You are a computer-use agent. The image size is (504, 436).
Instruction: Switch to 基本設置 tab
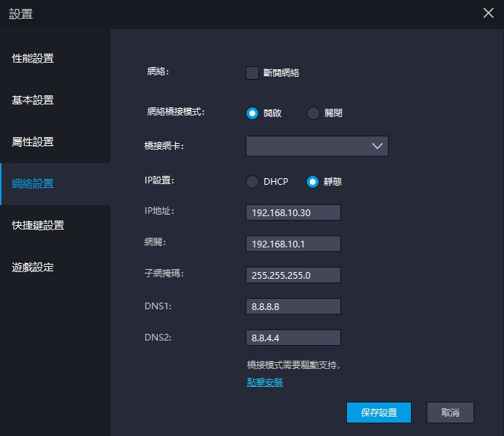pos(34,101)
